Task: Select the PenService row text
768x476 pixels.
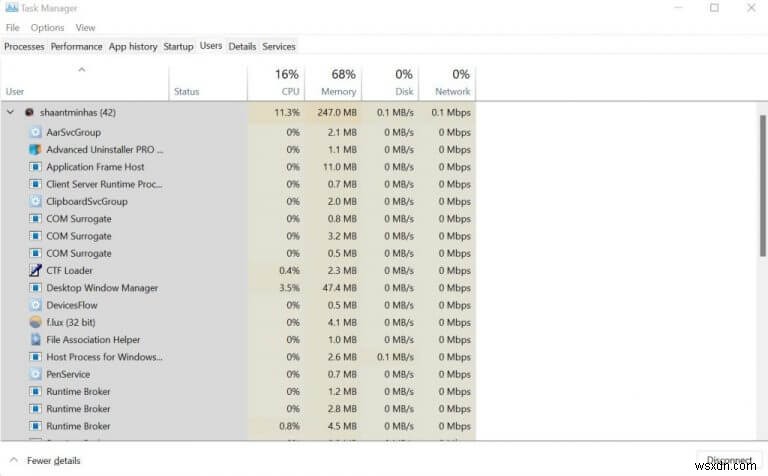Action: pos(68,374)
